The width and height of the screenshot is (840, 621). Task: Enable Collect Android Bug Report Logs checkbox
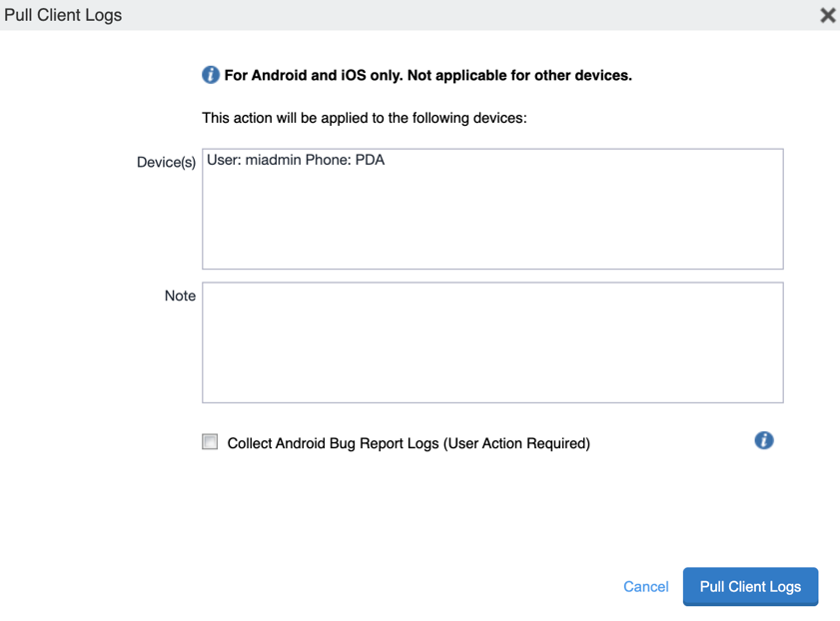pos(210,442)
